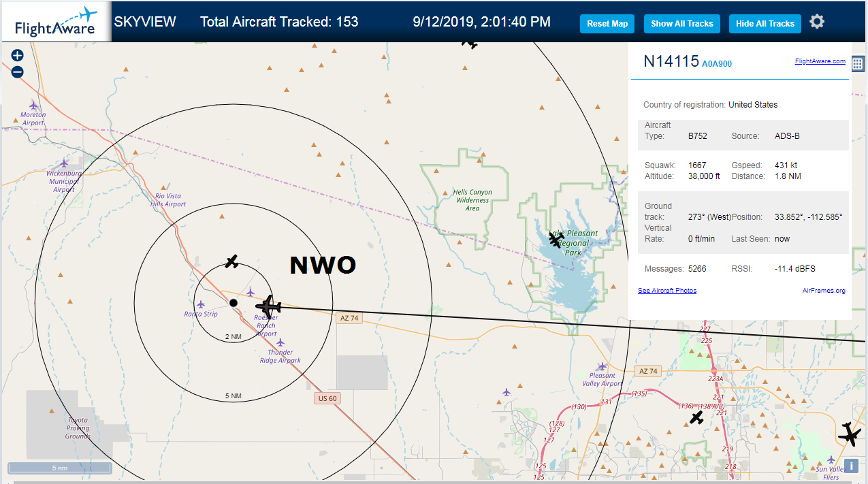The height and width of the screenshot is (484, 868).
Task: Zoom out of the map
Action: tap(17, 72)
